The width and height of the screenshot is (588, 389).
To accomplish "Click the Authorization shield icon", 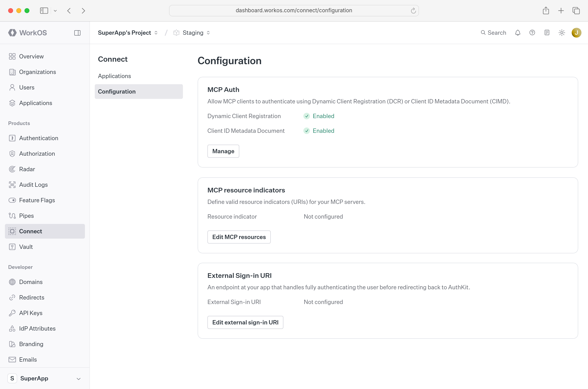I will tap(12, 154).
